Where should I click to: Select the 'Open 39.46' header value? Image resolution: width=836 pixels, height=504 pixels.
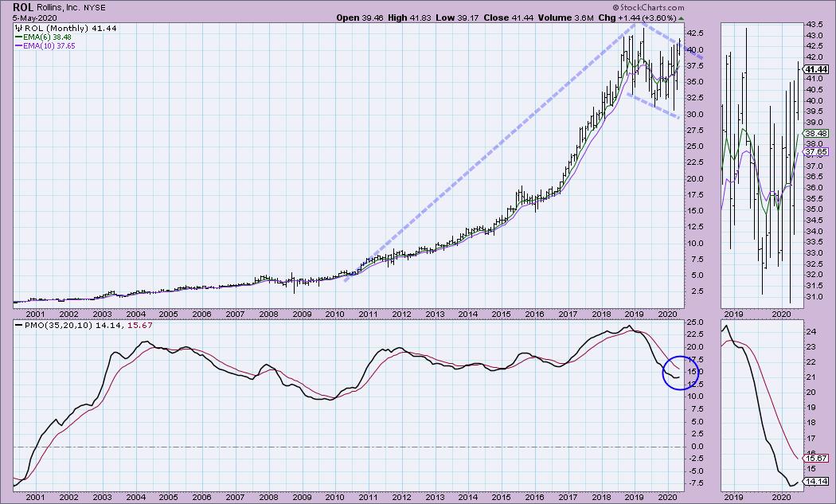(x=360, y=18)
